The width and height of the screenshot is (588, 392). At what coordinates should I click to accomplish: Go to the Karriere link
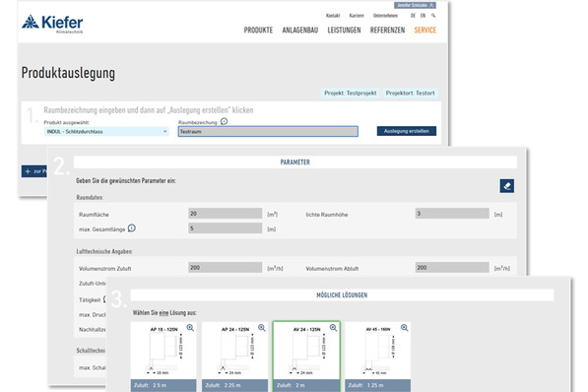click(357, 16)
